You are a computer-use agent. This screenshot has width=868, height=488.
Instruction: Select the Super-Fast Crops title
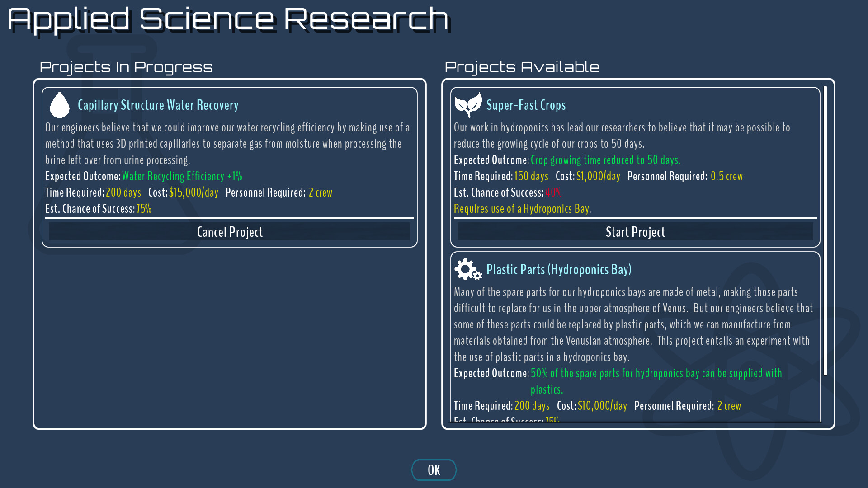point(526,105)
